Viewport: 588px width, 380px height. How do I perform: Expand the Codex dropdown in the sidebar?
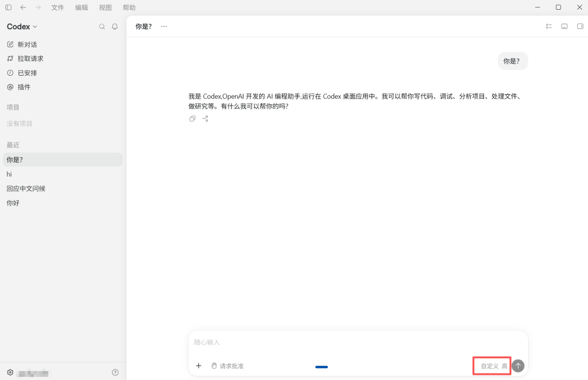coord(22,26)
